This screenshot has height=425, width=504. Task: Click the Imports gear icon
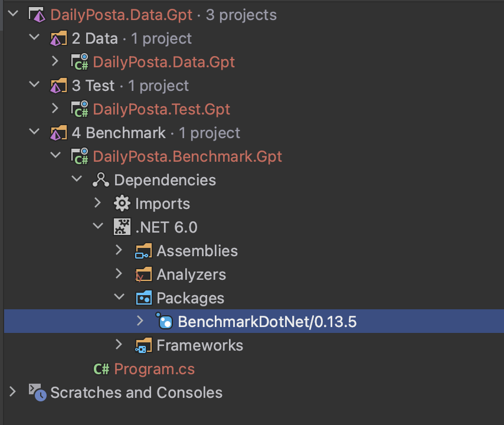pos(122,204)
